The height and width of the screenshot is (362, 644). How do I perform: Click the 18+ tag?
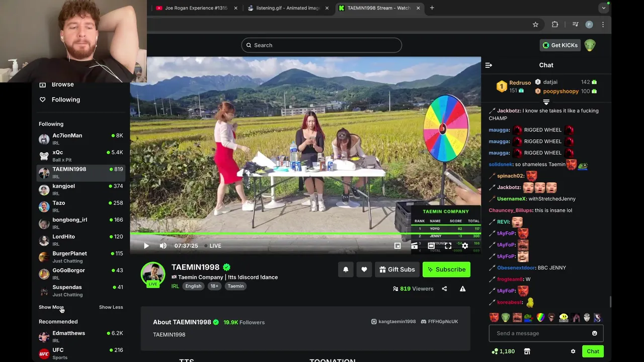[x=214, y=286]
